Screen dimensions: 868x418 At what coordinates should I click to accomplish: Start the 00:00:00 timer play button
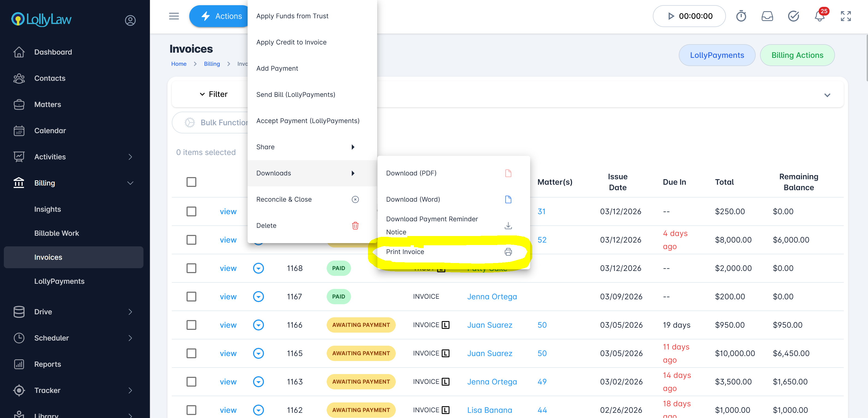(x=671, y=16)
